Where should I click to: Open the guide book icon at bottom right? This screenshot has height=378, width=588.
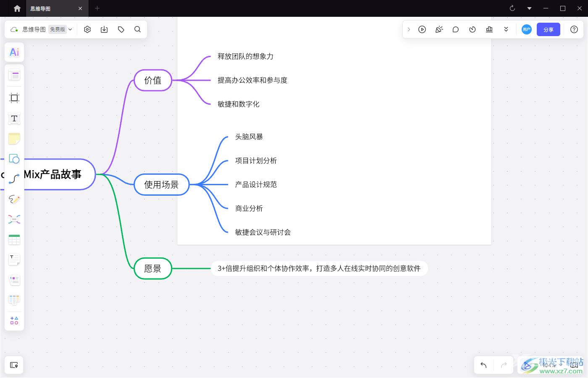click(574, 365)
